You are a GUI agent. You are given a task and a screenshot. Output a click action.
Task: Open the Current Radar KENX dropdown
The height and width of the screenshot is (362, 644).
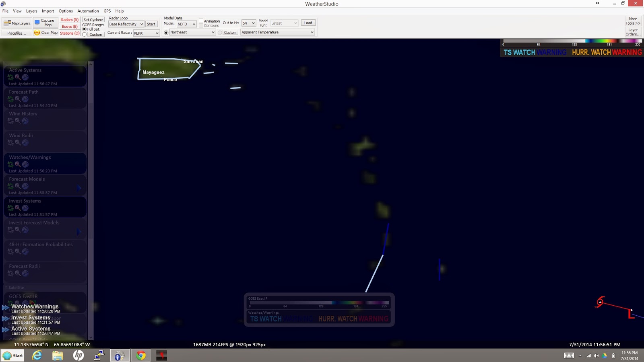pyautogui.click(x=147, y=33)
